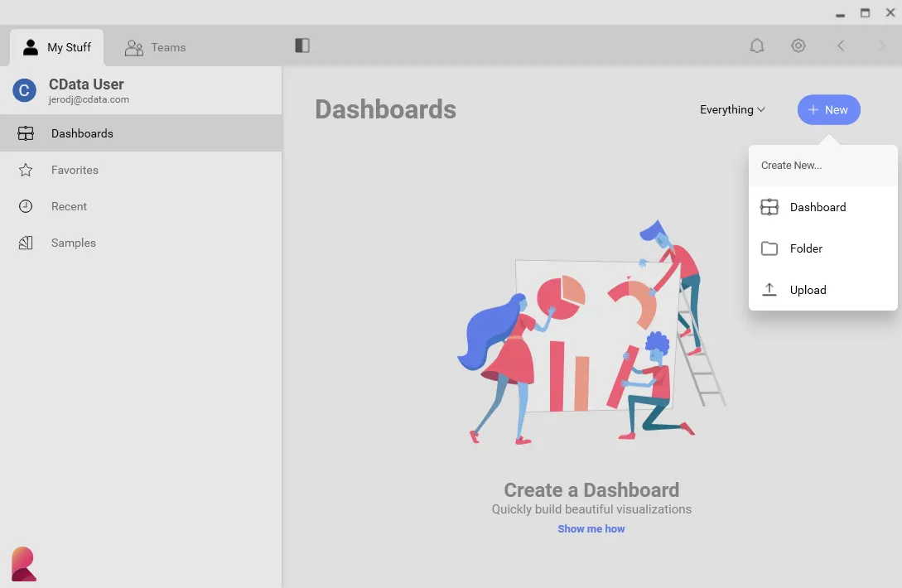Open the Favorites star section
902x588 pixels.
75,170
